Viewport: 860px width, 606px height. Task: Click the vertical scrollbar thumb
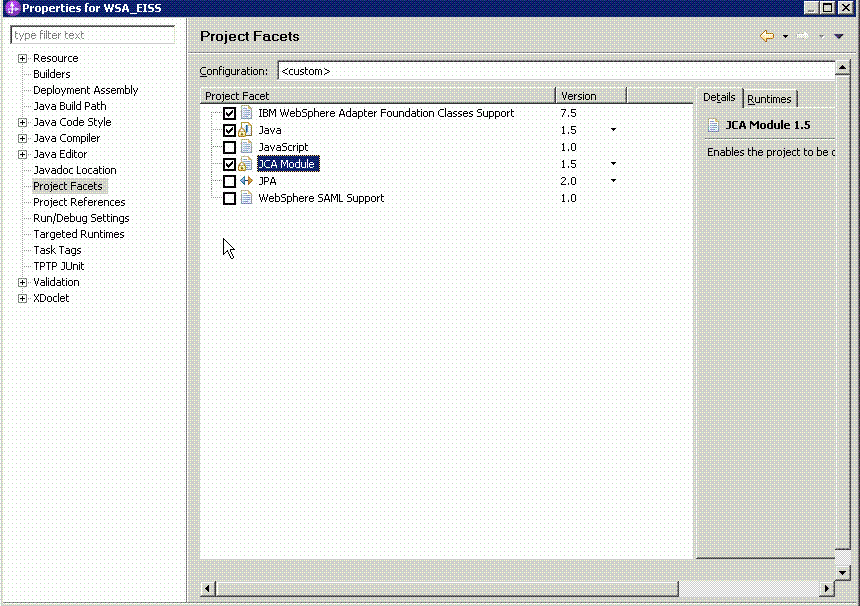click(x=842, y=312)
